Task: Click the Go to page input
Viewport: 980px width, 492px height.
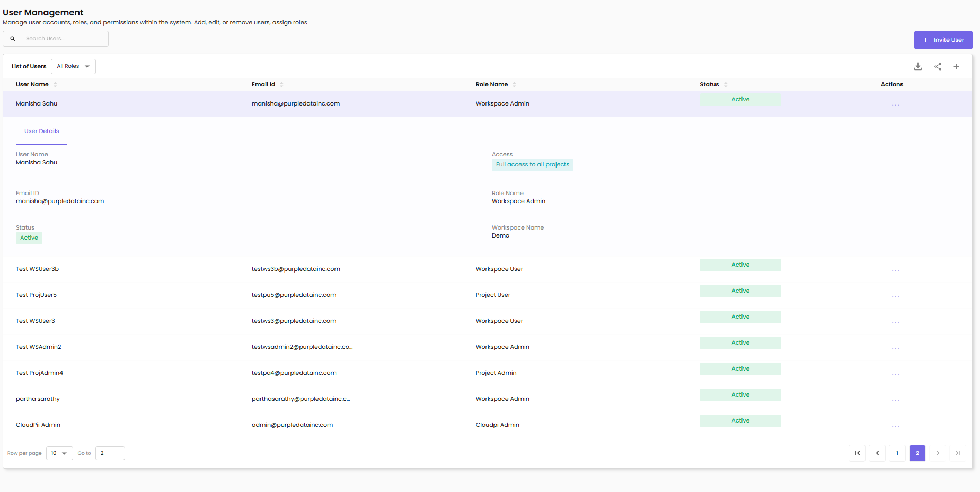Action: point(110,453)
